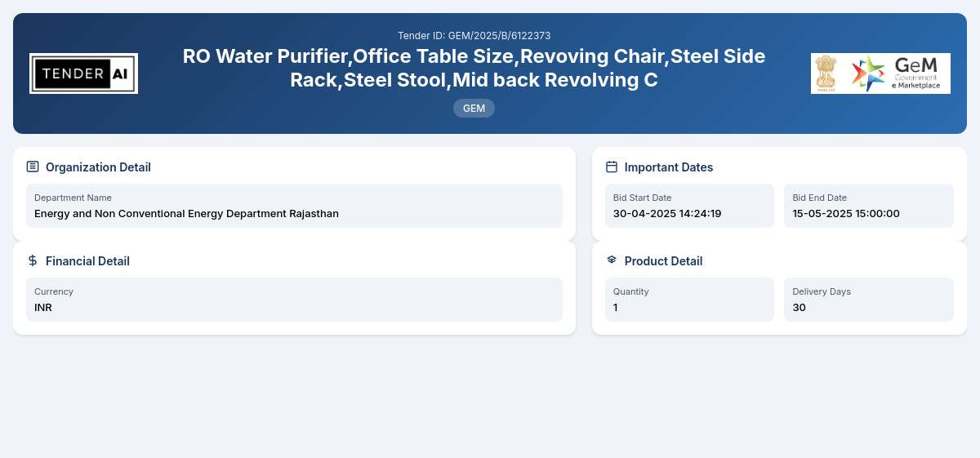Click the Financial Detail section heading
This screenshot has width=980, height=458.
87,261
